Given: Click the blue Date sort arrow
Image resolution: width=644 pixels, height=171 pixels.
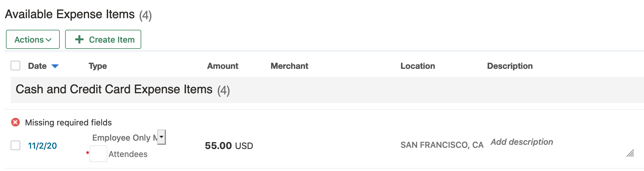Looking at the screenshot, I should click(55, 66).
